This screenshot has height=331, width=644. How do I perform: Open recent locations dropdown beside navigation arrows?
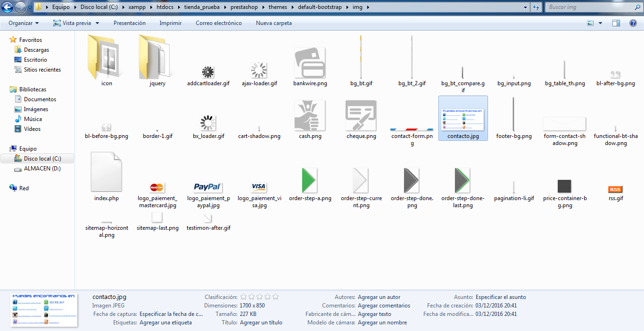(30, 8)
